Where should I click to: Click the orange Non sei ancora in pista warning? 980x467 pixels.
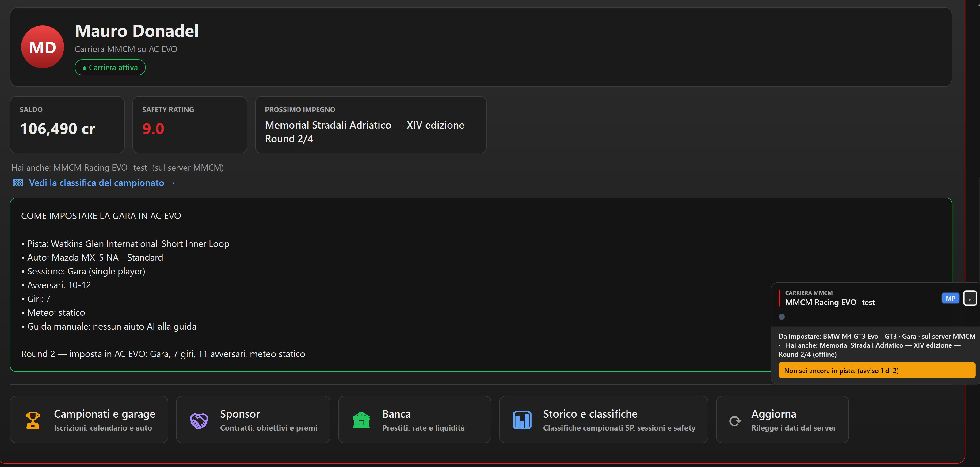click(x=876, y=371)
